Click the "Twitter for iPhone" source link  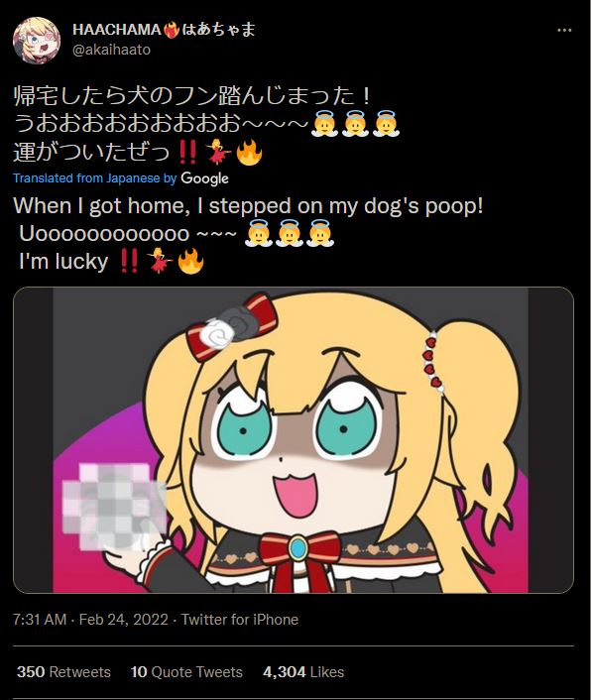pos(240,620)
